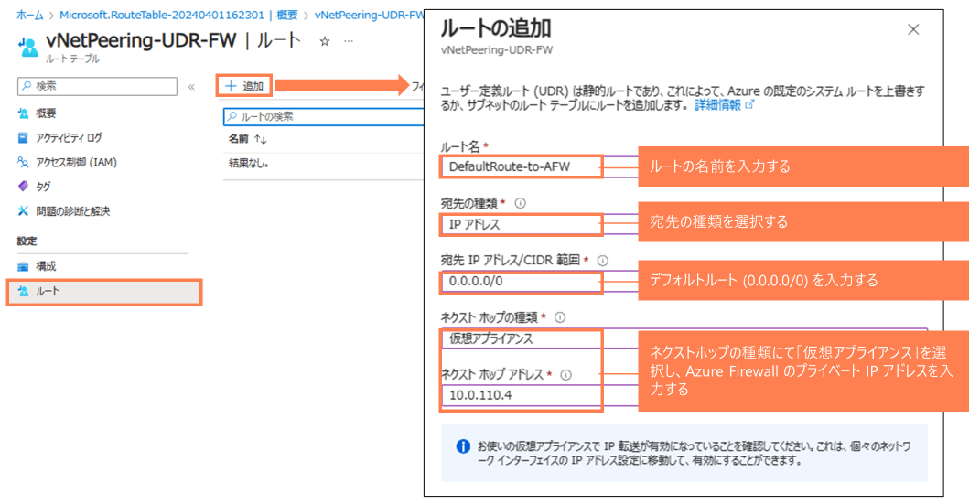
Task: Click the route table resource icon
Action: pos(28,47)
